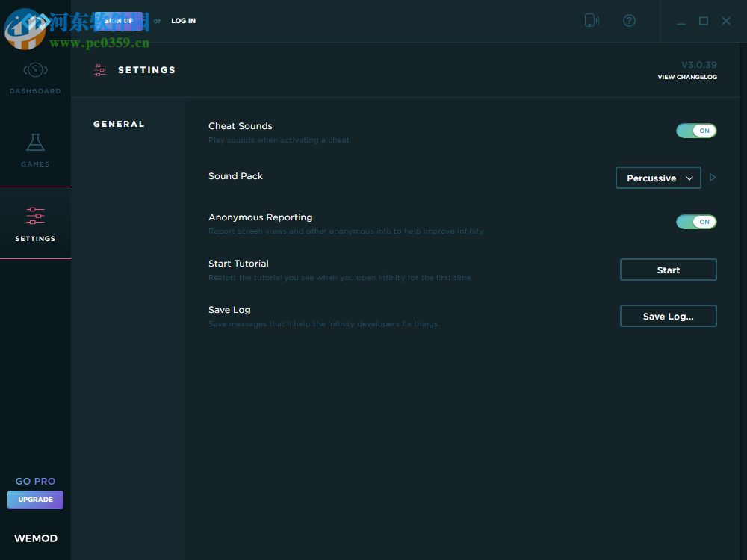Click the Save Log... button
747x560 pixels.
click(x=668, y=316)
